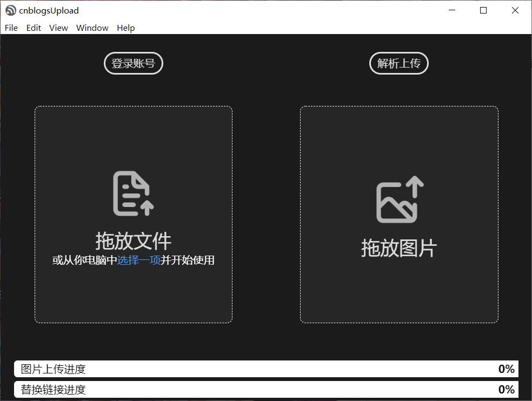Image resolution: width=532 pixels, height=401 pixels.
Task: Click the image upload icon in right panel
Action: [x=398, y=199]
